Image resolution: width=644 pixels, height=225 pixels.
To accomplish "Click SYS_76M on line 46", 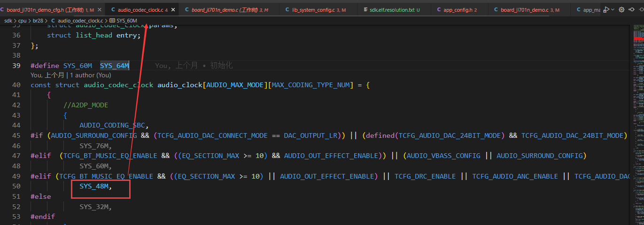I will click(94, 146).
